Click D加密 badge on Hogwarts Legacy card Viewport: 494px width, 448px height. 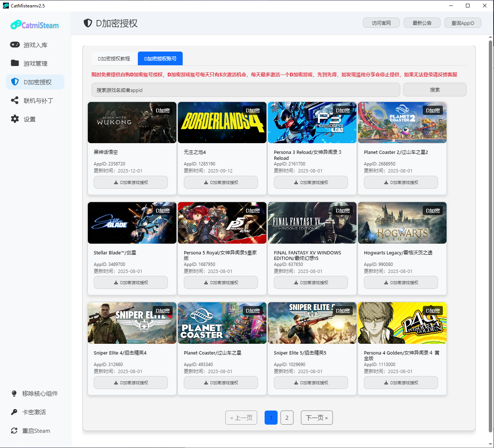point(433,211)
